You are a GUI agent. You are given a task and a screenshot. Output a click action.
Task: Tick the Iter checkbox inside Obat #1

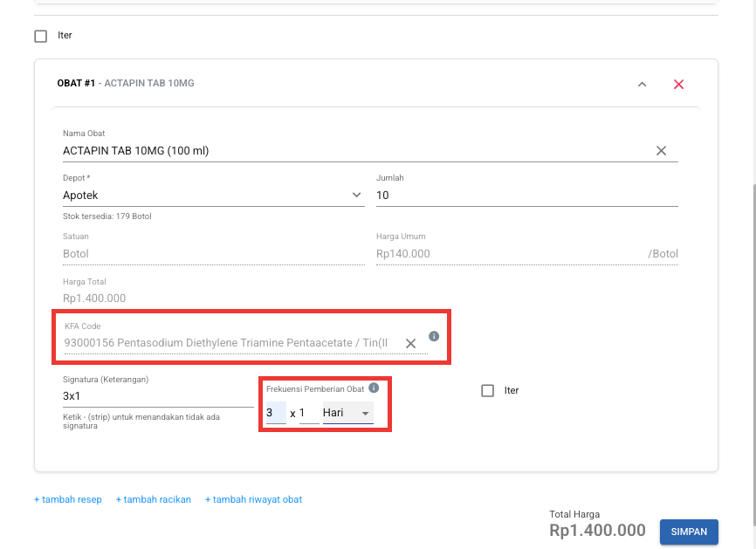[488, 391]
